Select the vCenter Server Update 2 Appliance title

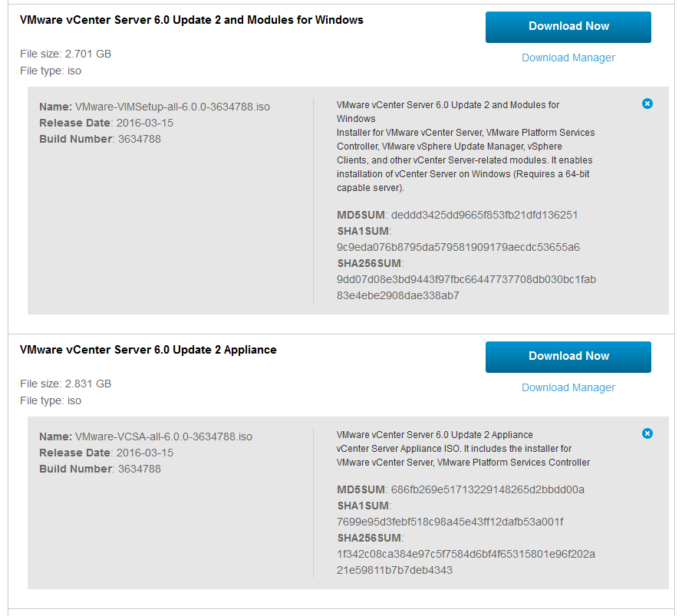tap(148, 350)
